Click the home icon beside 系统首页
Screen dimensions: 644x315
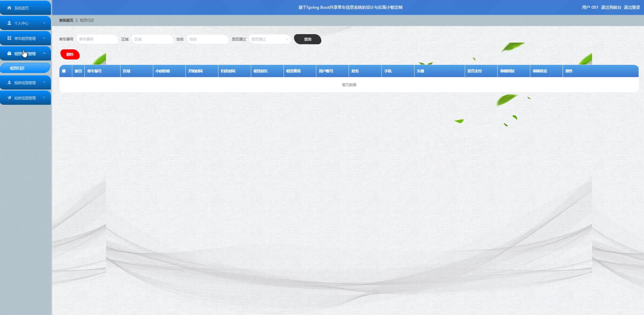9,8
